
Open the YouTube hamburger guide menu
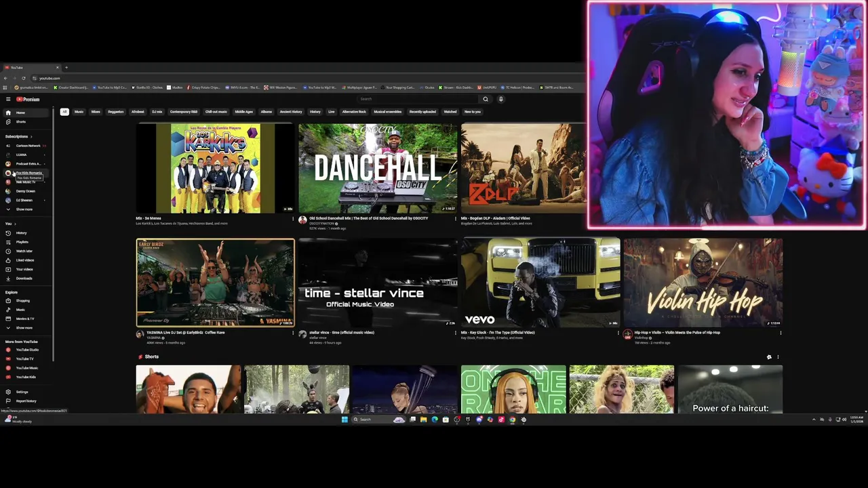8,99
